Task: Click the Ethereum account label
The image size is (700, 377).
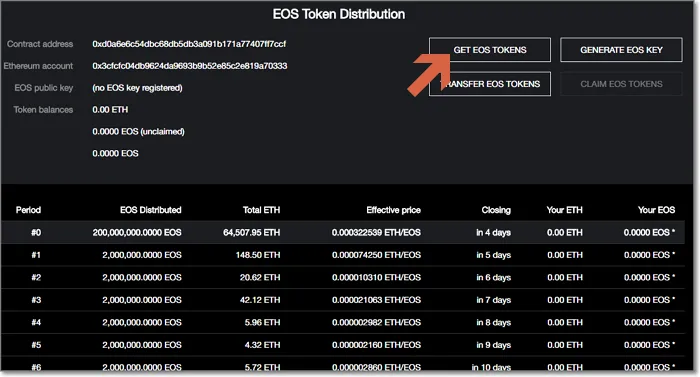Action: [x=38, y=66]
